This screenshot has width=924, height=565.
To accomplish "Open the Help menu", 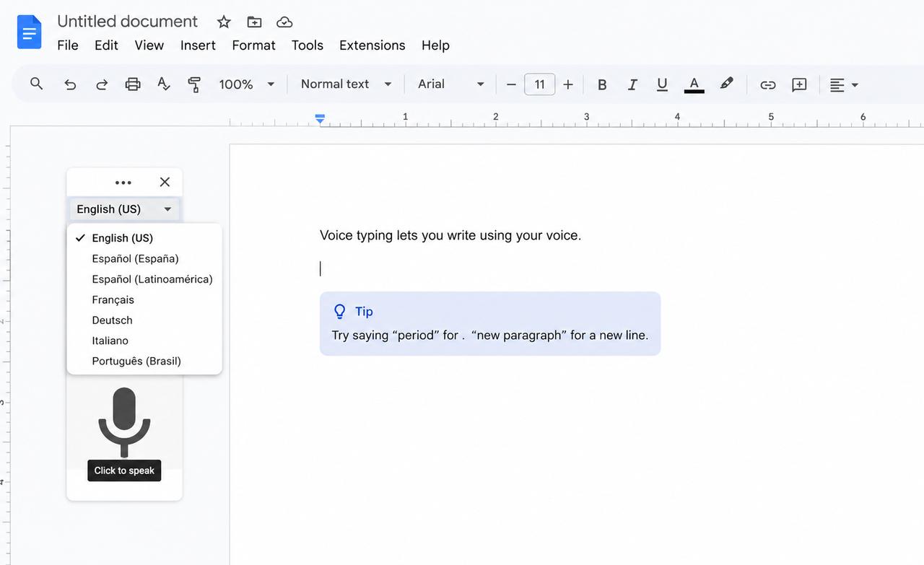I will tap(435, 45).
